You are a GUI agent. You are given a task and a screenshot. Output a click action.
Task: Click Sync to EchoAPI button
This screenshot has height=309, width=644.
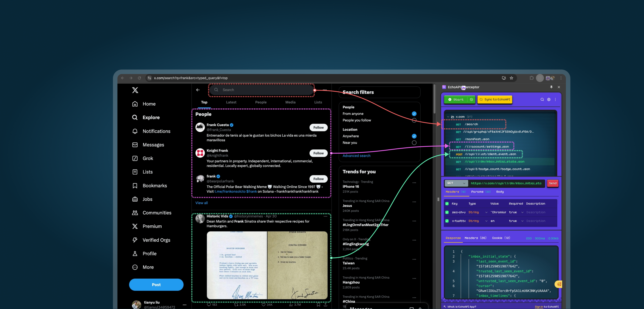tap(495, 100)
